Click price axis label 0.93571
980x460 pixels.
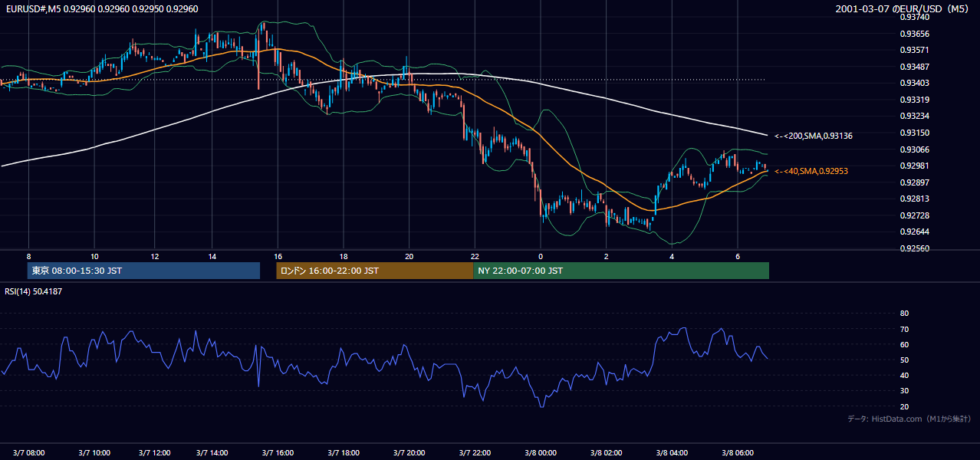(916, 50)
